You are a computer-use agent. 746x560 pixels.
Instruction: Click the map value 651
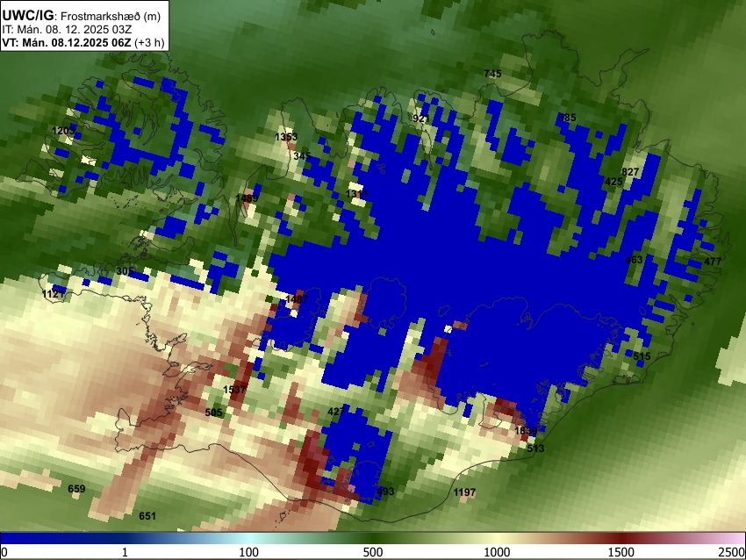147,516
